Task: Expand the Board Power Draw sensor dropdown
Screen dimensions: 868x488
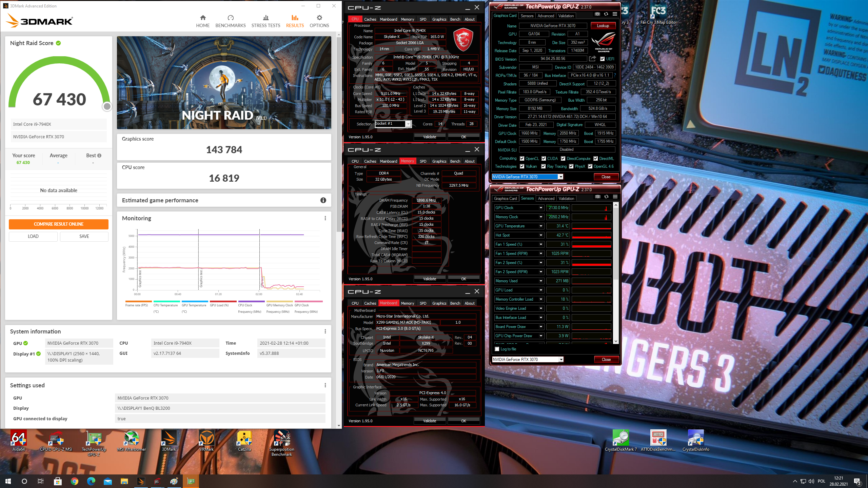Action: tap(541, 327)
